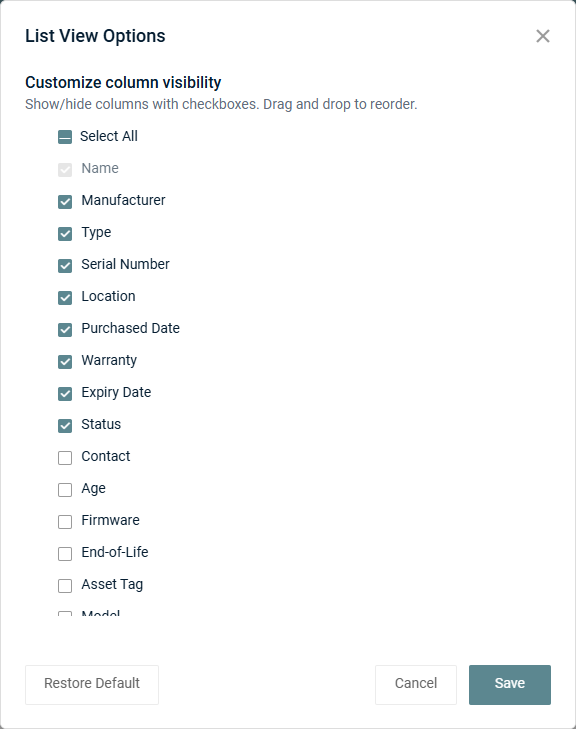The width and height of the screenshot is (576, 729).
Task: Disable the Purchased Date column
Action: 65,330
